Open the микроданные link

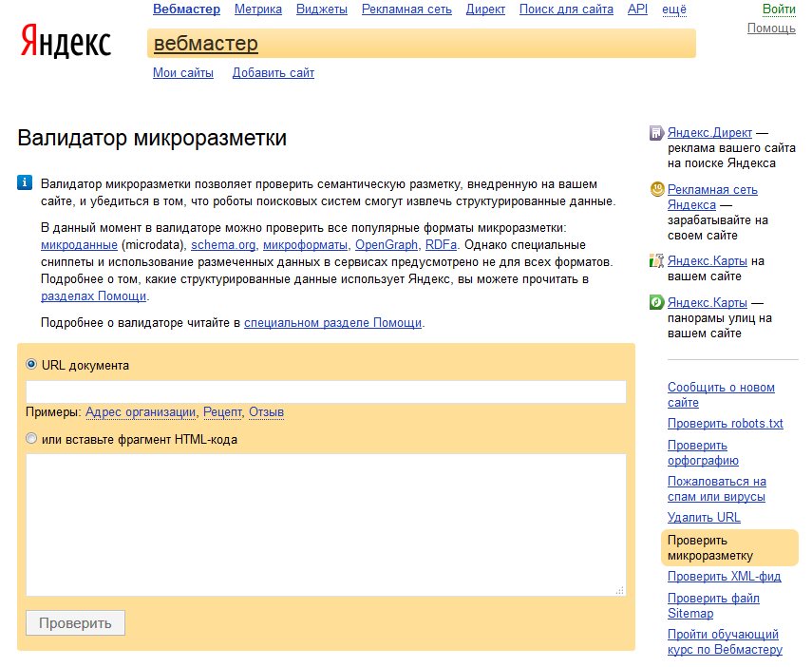pyautogui.click(x=79, y=244)
